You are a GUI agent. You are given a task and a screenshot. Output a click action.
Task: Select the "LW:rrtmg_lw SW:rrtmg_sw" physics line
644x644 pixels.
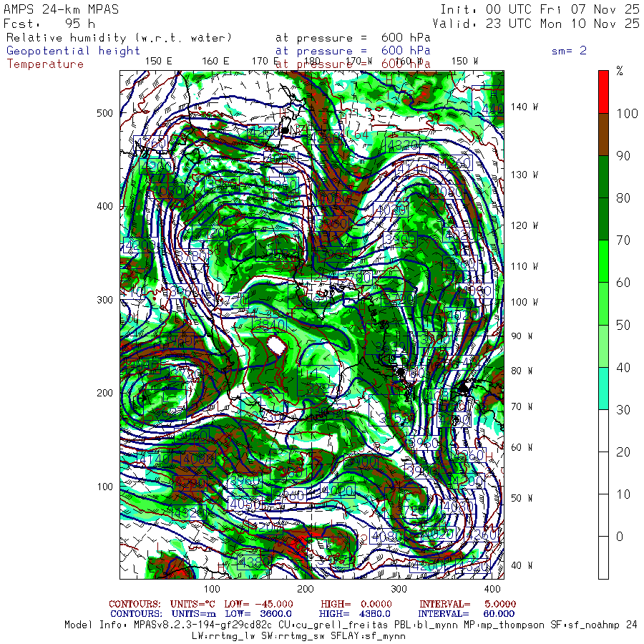(298, 636)
